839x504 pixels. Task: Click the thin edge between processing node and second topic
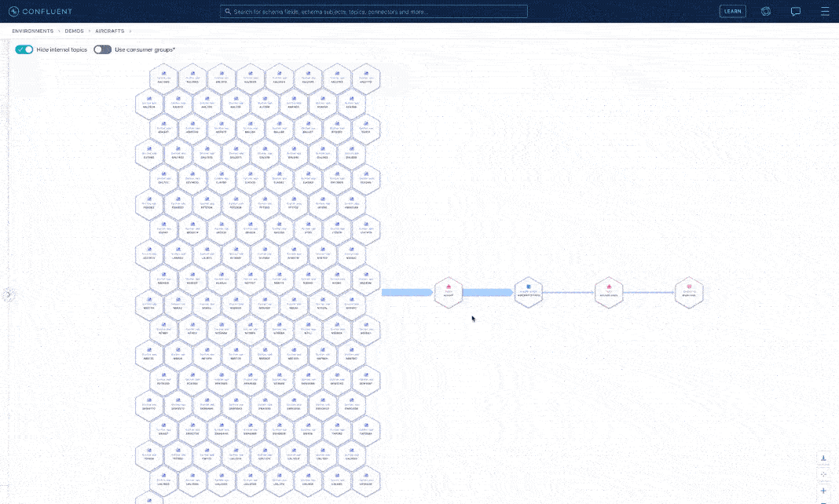click(569, 292)
